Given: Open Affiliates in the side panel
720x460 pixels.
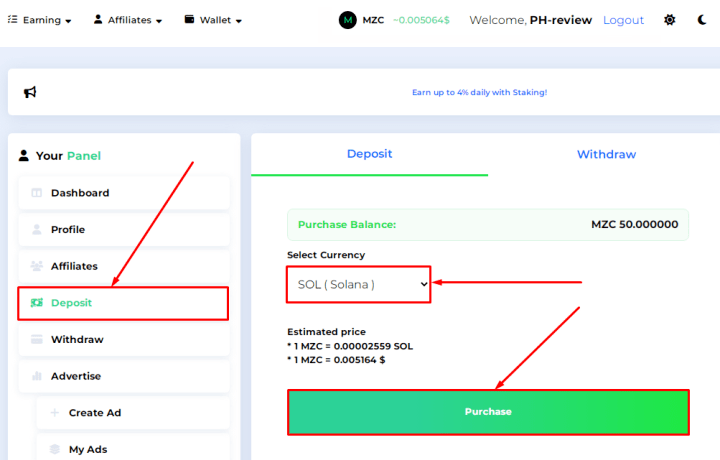Looking at the screenshot, I should 124,266.
